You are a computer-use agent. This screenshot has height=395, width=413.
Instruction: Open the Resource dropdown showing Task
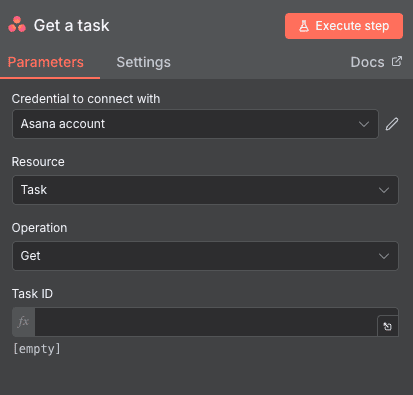click(x=205, y=190)
